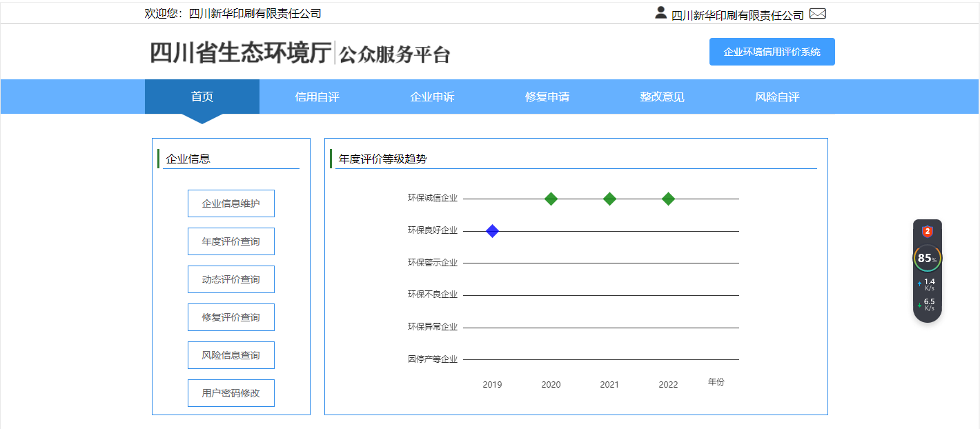Screen dimensions: 980x429
Task: Click the user profile silhouette icon
Action: click(661, 12)
